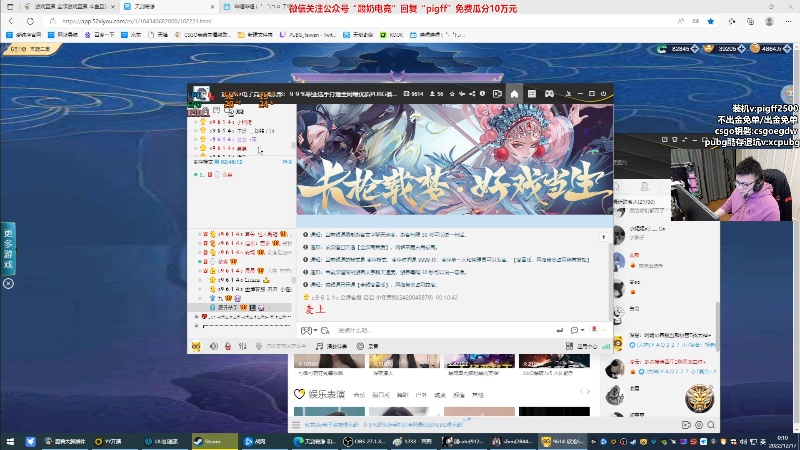
Task: Open the KOOK bookmark
Action: point(391,35)
